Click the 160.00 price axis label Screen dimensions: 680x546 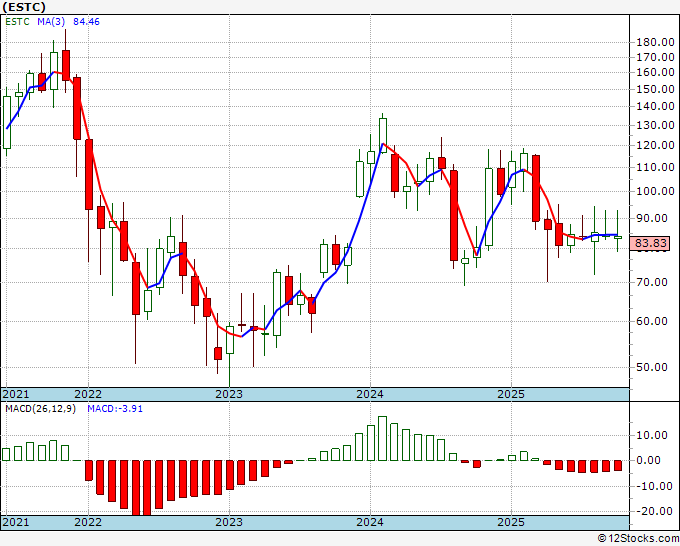655,72
